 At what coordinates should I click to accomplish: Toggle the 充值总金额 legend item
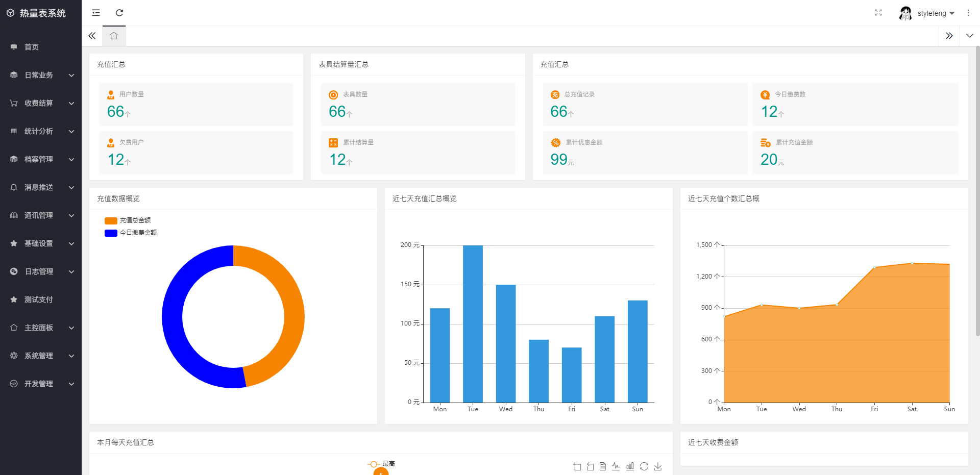click(x=128, y=220)
